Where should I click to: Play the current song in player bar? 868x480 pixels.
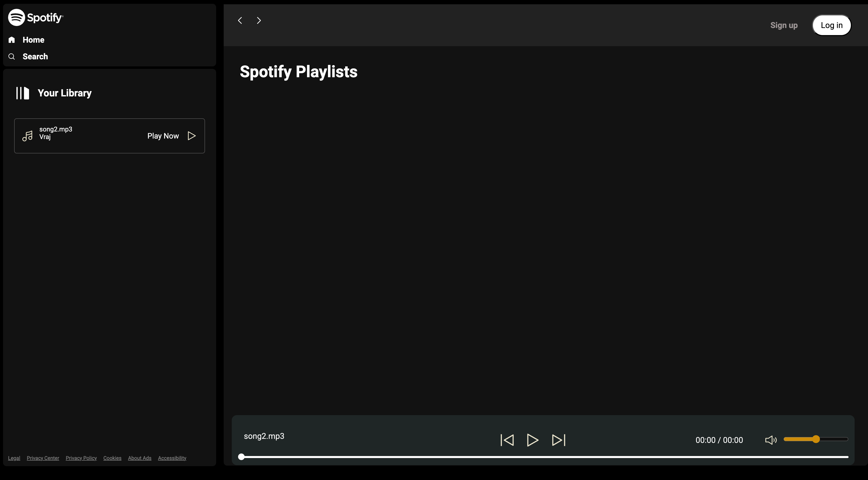(532, 440)
